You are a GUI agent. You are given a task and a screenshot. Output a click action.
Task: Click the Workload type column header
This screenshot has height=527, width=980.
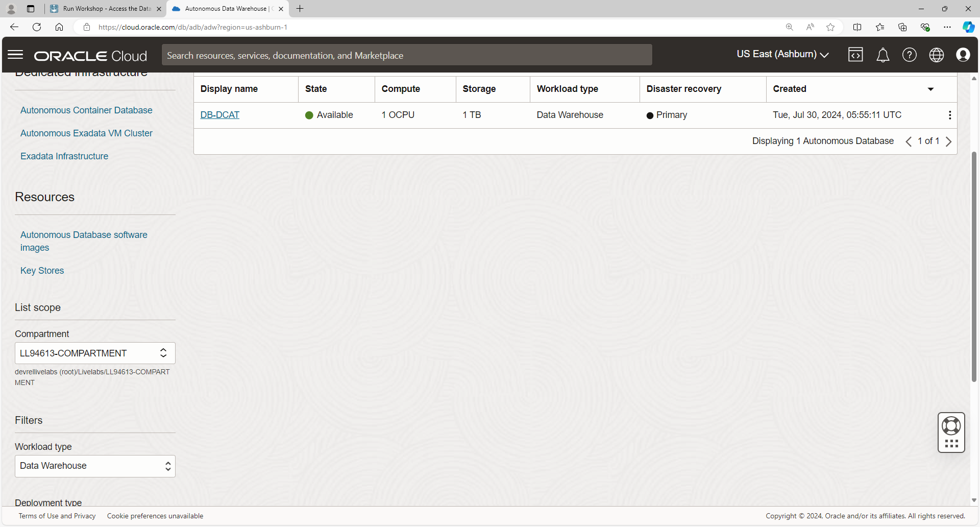(568, 89)
